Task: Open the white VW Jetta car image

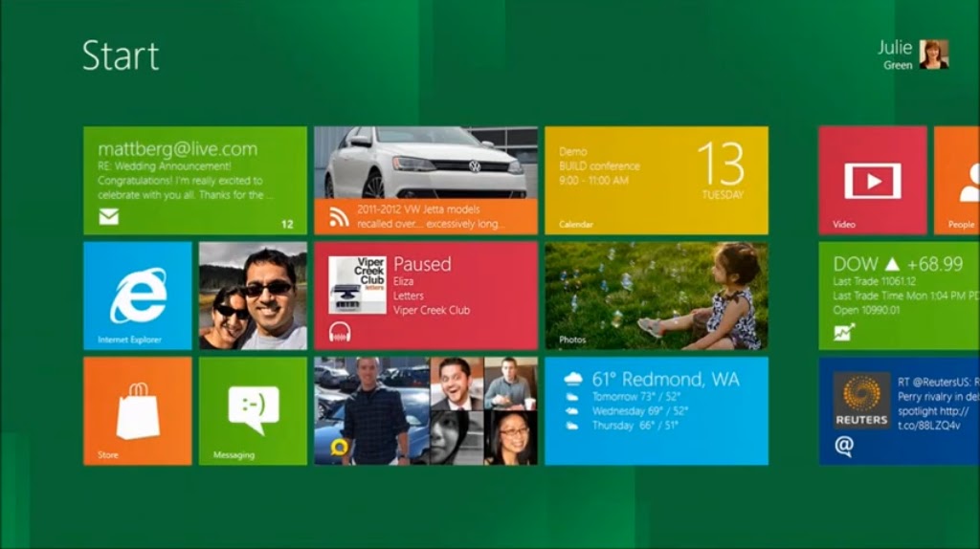Action: [426, 163]
